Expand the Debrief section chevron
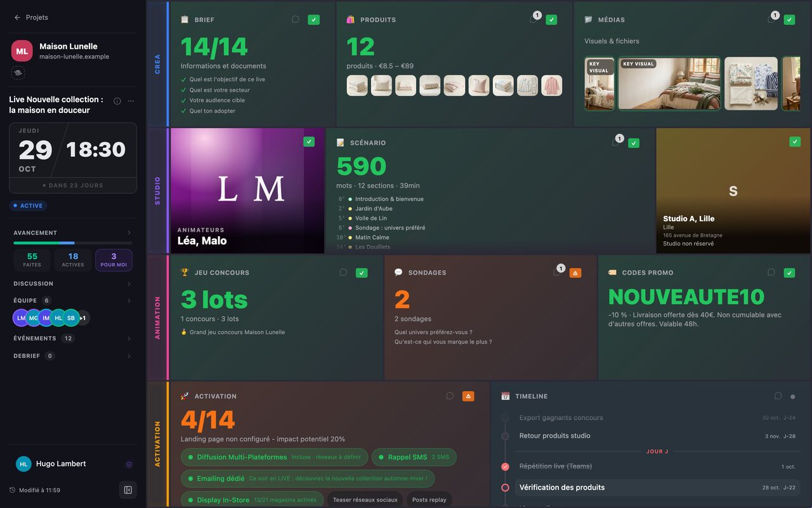 [x=129, y=356]
